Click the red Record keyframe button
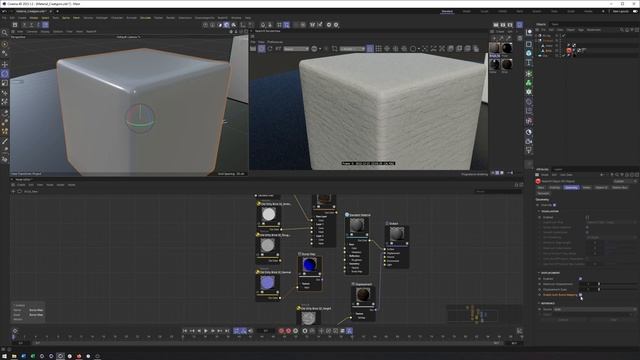The image size is (640, 360). click(x=281, y=331)
